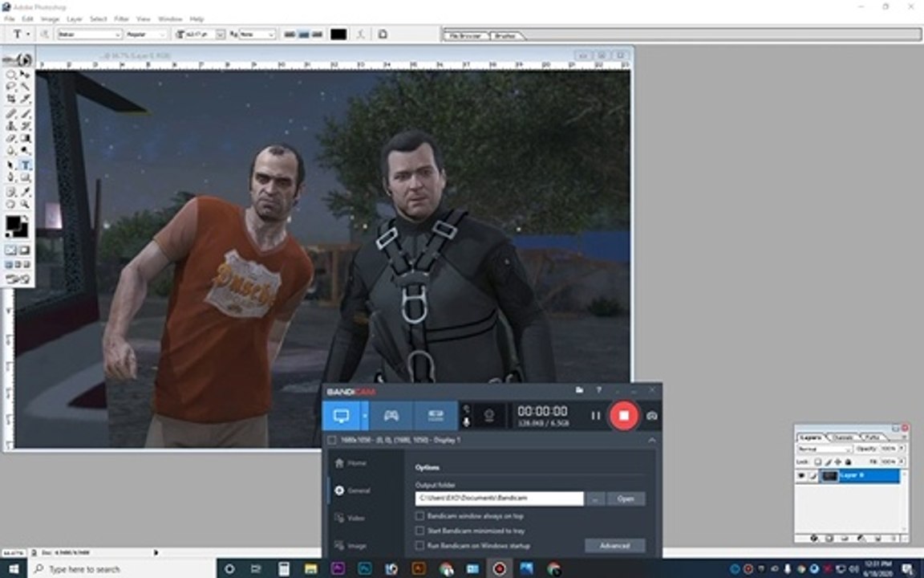Toggle visibility eye of Layer 0

coord(801,475)
